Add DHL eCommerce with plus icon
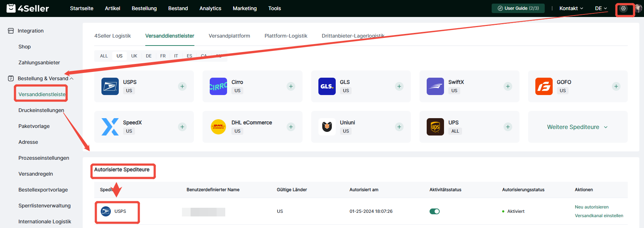 [291, 127]
